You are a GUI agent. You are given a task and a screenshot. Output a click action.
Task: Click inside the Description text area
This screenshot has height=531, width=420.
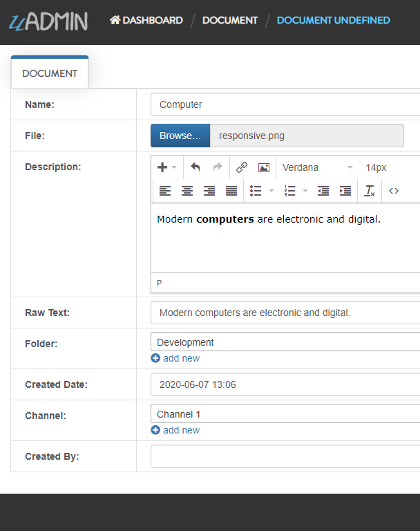pos(285,238)
